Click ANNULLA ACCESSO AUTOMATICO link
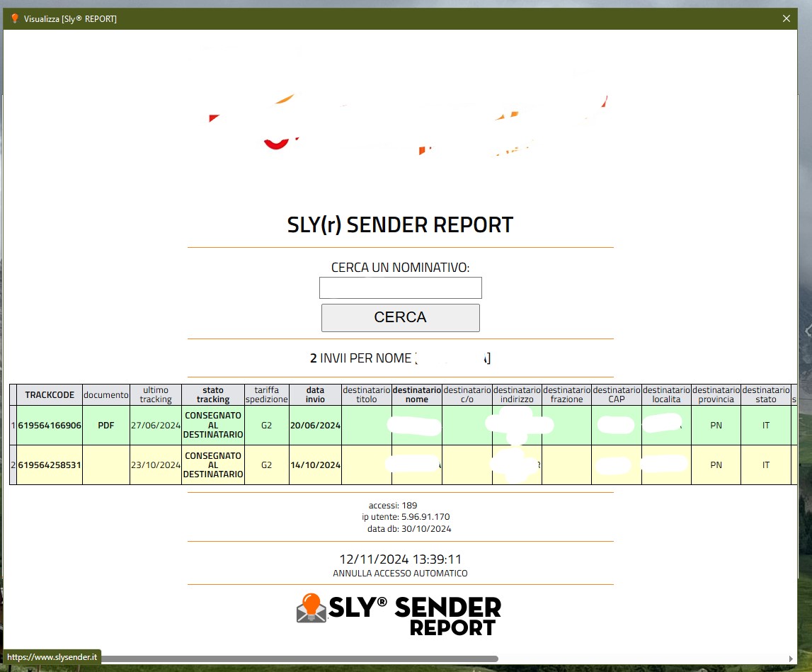Image resolution: width=812 pixels, height=672 pixels. point(400,573)
